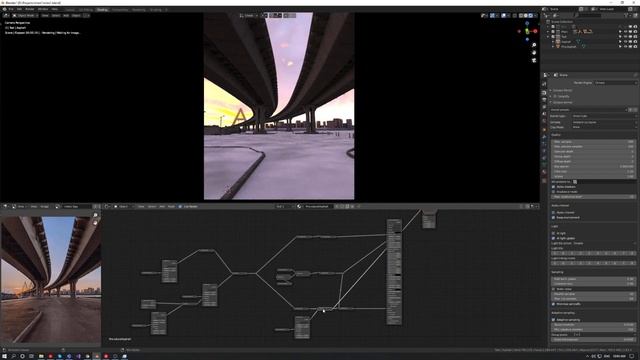Enable the AI light checkbox
640x360 pixels.
point(553,233)
